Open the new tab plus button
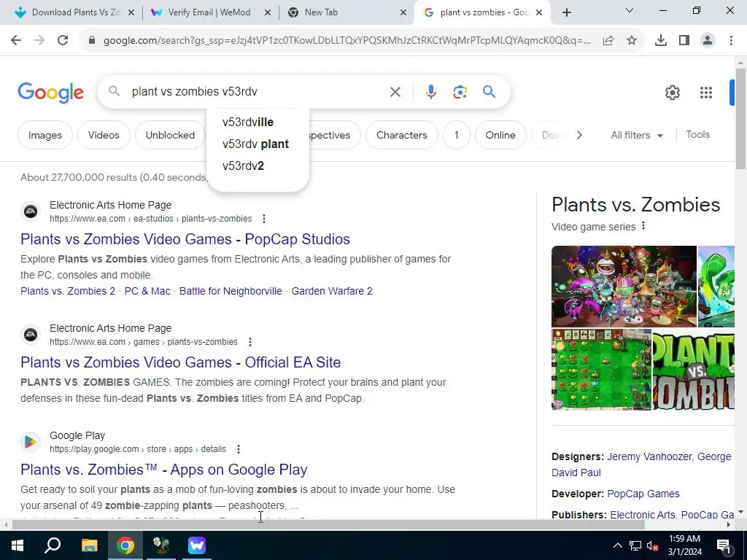The image size is (747, 560). (566, 12)
